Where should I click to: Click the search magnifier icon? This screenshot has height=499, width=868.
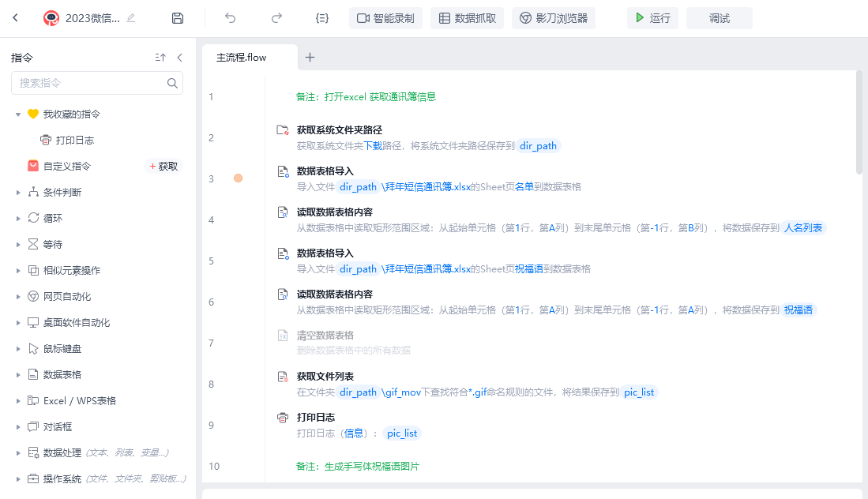point(172,83)
